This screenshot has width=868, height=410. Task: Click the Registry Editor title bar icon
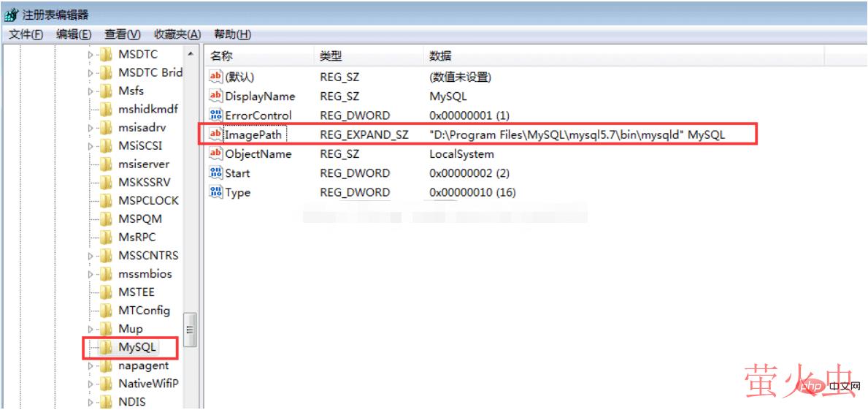(x=11, y=15)
